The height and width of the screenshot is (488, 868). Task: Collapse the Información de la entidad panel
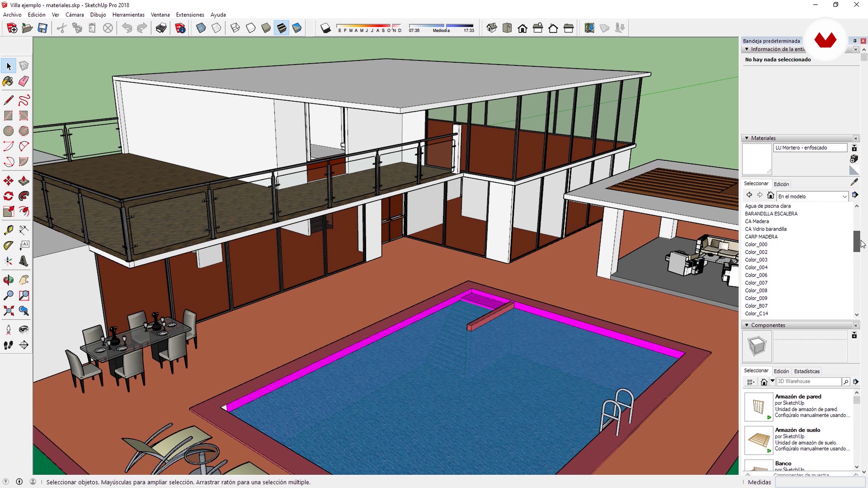[747, 49]
